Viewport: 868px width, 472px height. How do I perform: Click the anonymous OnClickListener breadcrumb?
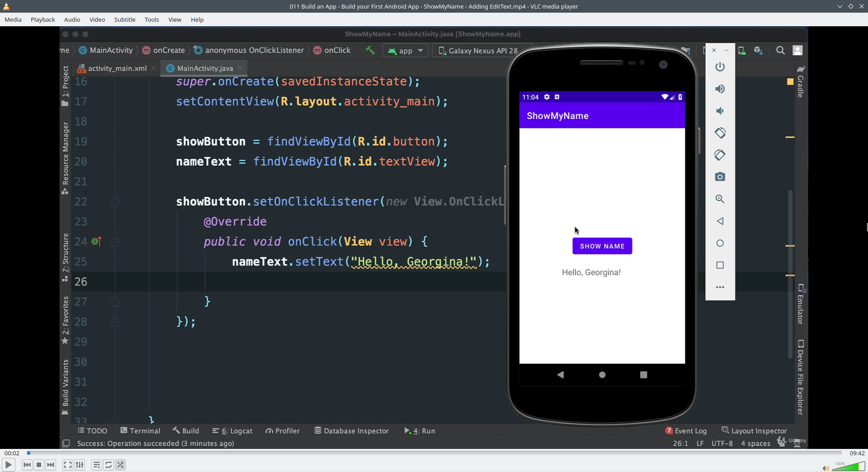(x=250, y=50)
